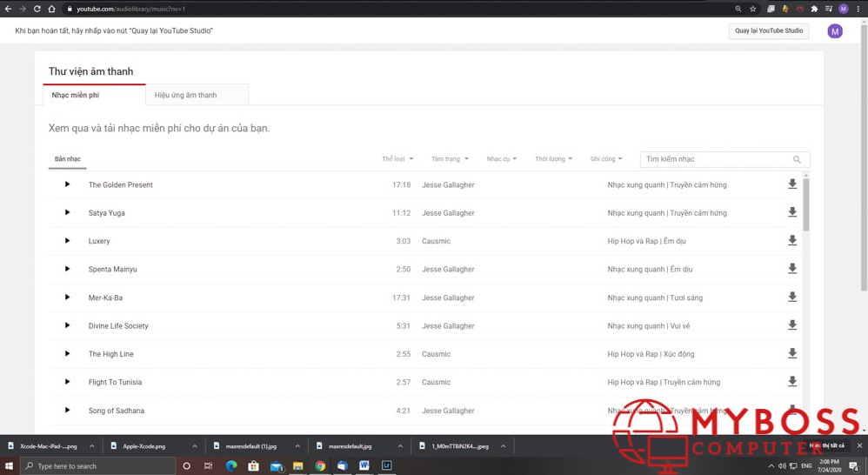Play the Luxery track
The image size is (868, 475).
[x=67, y=241]
